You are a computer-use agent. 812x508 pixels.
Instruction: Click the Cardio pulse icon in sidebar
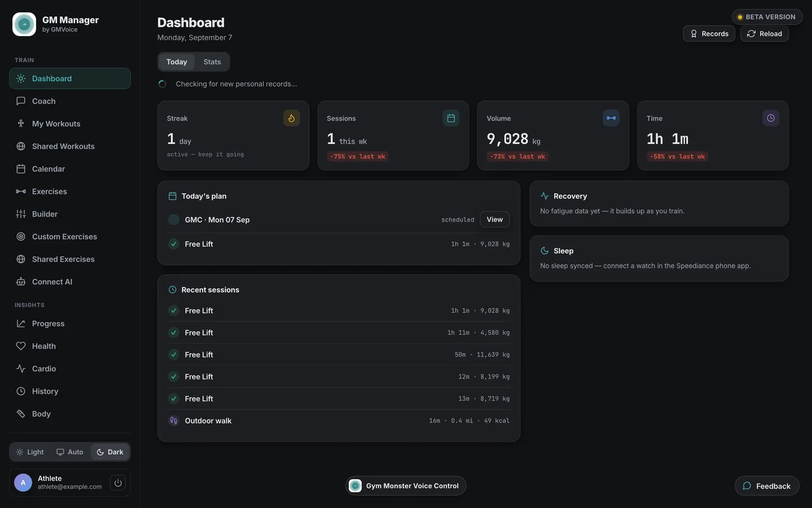click(x=21, y=369)
